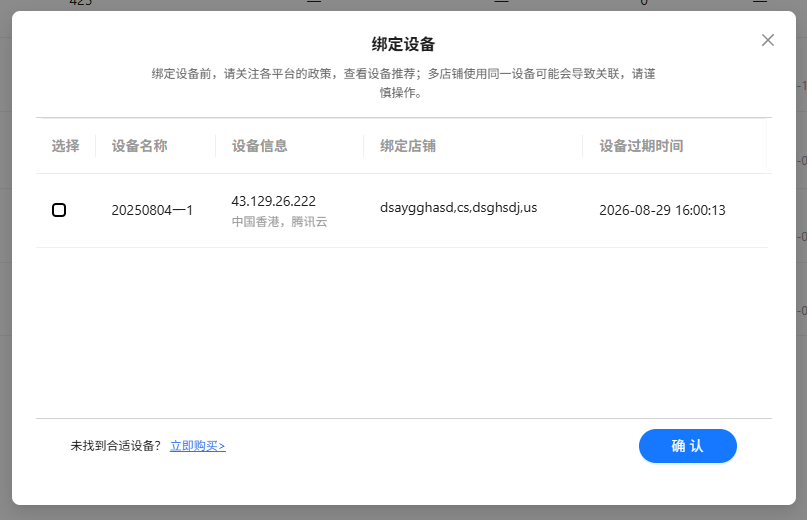The image size is (807, 520).
Task: Click the 绑定设备 dialog title
Action: click(403, 44)
